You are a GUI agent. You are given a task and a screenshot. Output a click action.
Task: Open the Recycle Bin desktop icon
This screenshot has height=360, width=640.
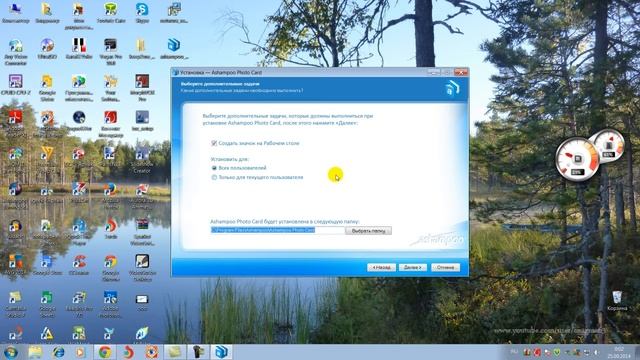(x=617, y=301)
